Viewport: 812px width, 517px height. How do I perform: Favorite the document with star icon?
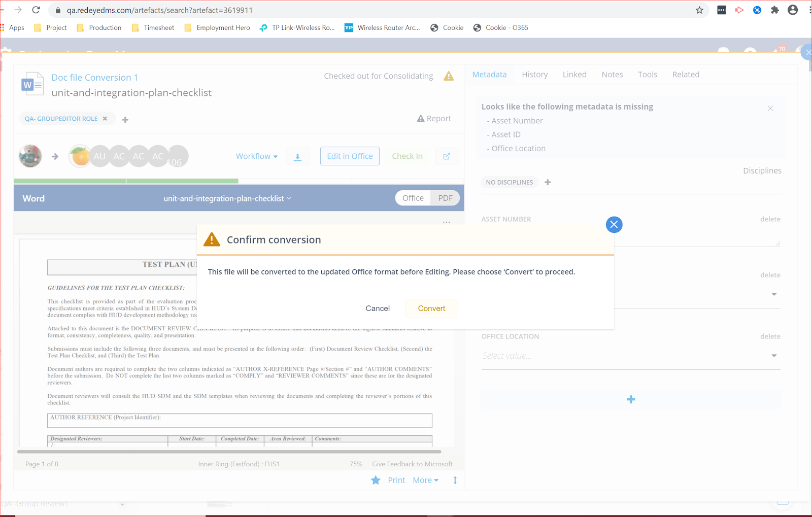pyautogui.click(x=376, y=480)
